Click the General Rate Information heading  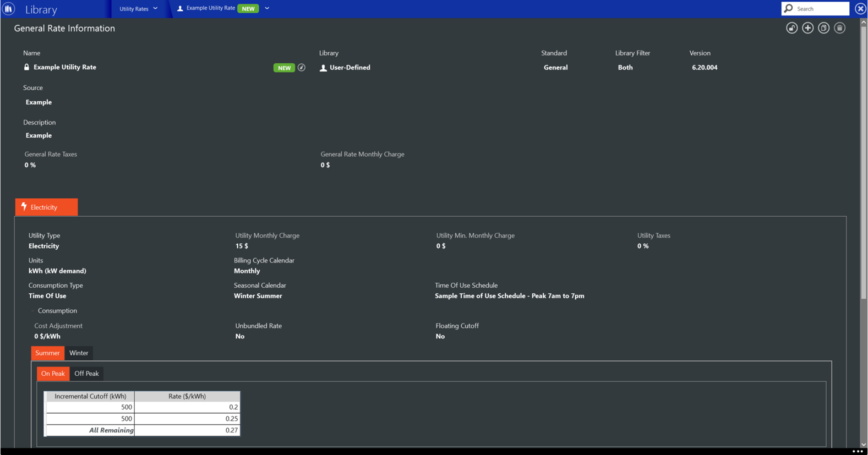(x=64, y=29)
